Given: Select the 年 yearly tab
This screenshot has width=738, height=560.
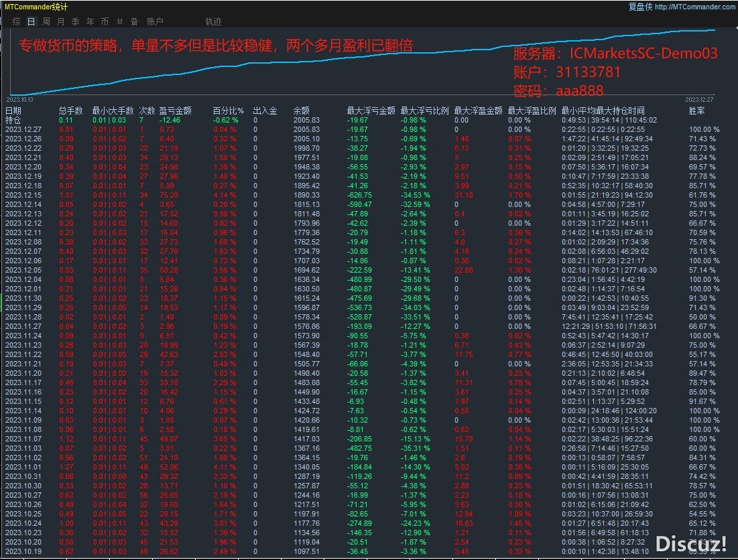Looking at the screenshot, I should point(90,21).
